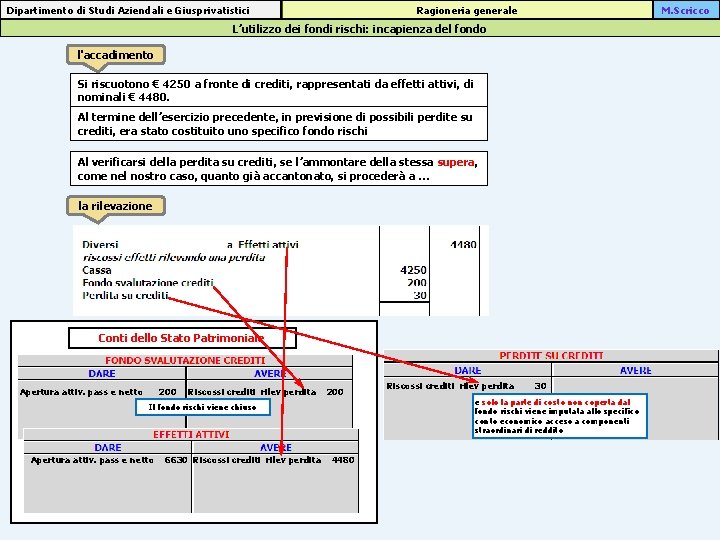Click the AVERE column header of Fondo svalutazione crediti

270,373
